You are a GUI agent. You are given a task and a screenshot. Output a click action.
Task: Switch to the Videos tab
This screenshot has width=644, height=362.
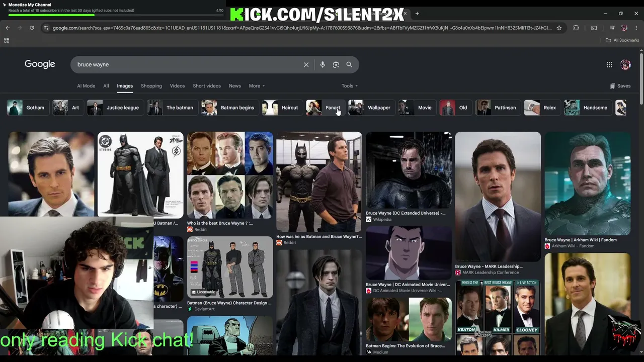(177, 86)
